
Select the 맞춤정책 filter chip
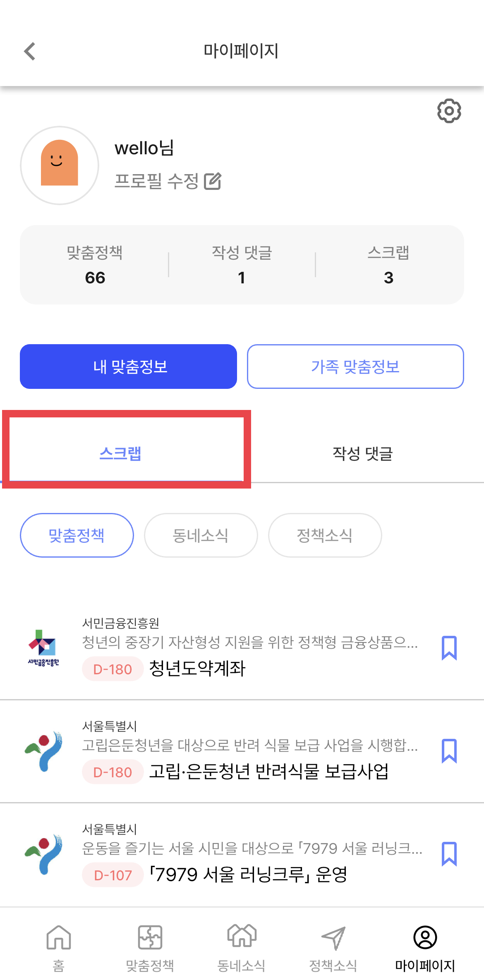click(x=77, y=535)
